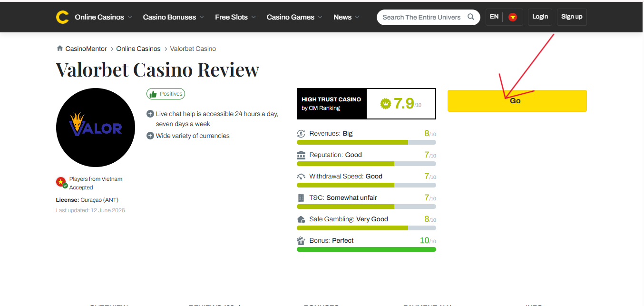644x306 pixels.
Task: Click T&C: Somewhat unfair label
Action: coord(343,198)
